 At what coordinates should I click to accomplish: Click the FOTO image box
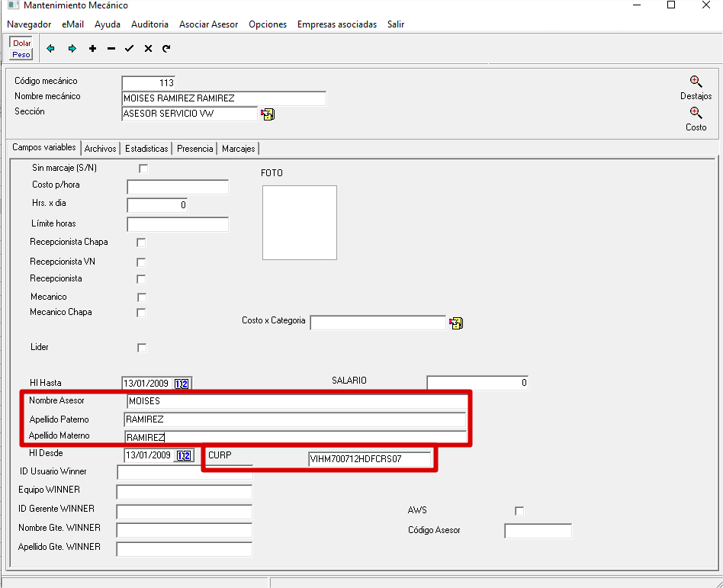pos(300,223)
